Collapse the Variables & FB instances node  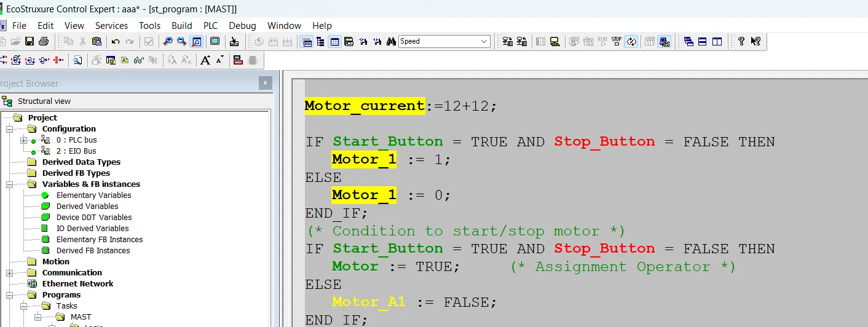click(x=10, y=184)
